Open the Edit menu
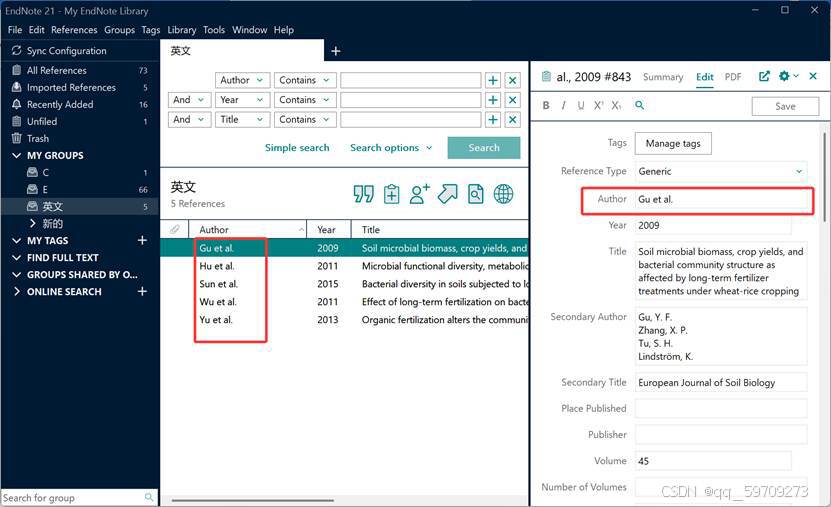Image resolution: width=831 pixels, height=507 pixels. pyautogui.click(x=37, y=30)
